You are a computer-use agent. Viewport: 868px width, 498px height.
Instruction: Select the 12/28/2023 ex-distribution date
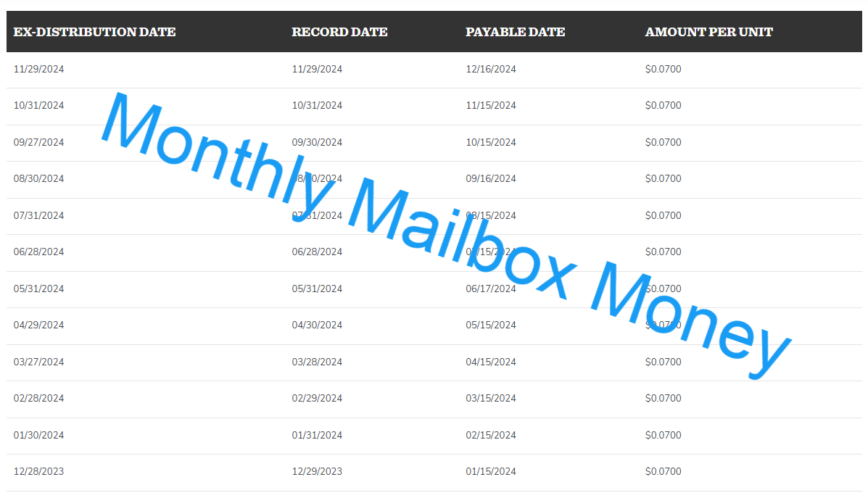pos(38,470)
